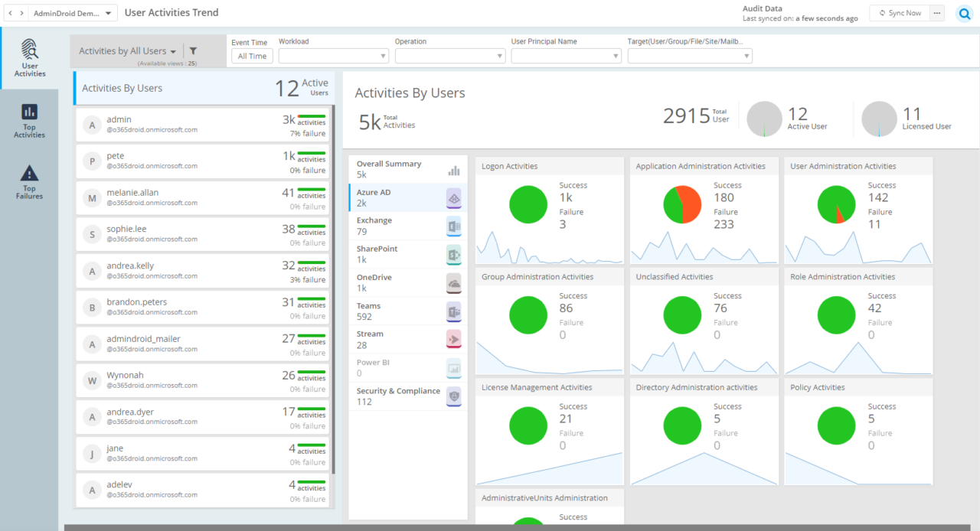Open the more options ellipsis beside Sync Now
This screenshot has width=980, height=531.
[x=936, y=13]
